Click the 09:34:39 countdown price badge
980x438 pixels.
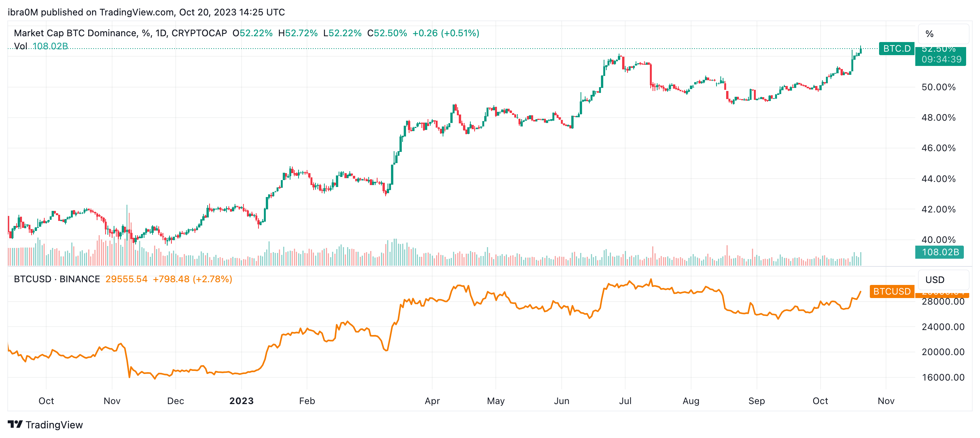(941, 59)
